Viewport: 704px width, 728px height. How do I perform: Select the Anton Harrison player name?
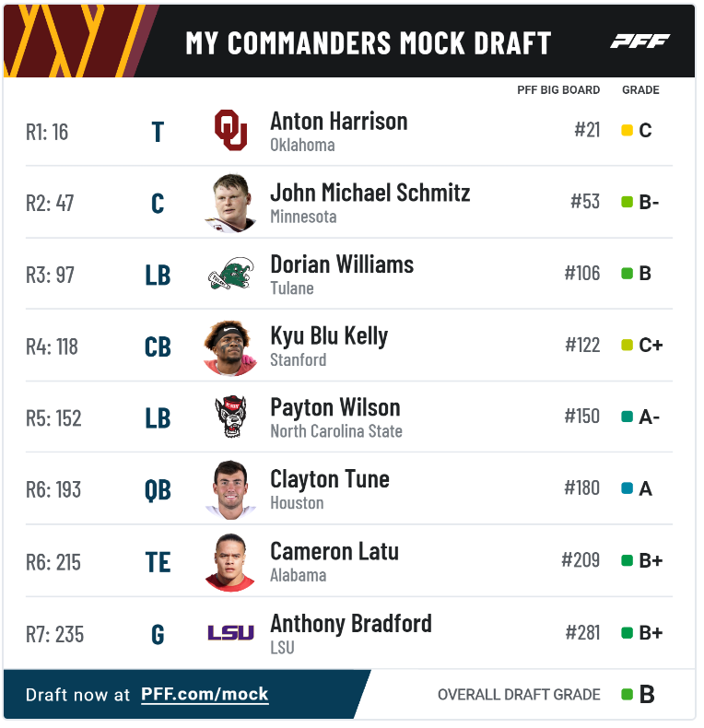pos(339,122)
